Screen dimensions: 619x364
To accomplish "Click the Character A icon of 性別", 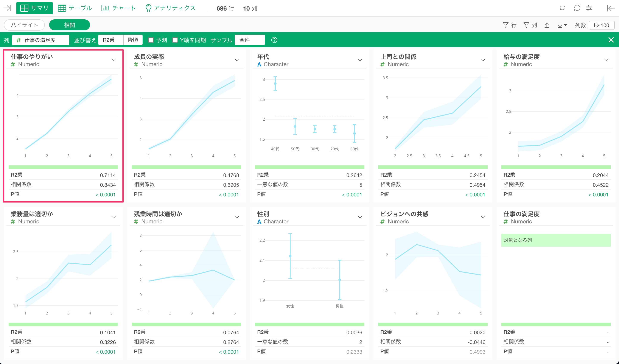I will click(259, 222).
